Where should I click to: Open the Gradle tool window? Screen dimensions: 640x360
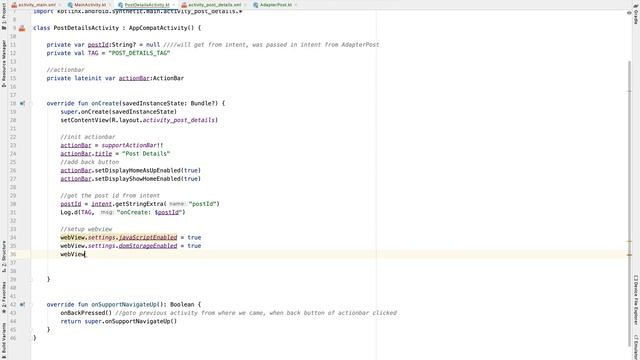click(636, 14)
